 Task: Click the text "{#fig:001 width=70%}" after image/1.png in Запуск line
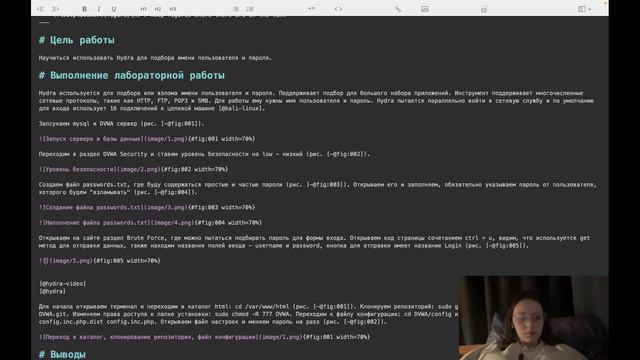pyautogui.click(x=221, y=139)
